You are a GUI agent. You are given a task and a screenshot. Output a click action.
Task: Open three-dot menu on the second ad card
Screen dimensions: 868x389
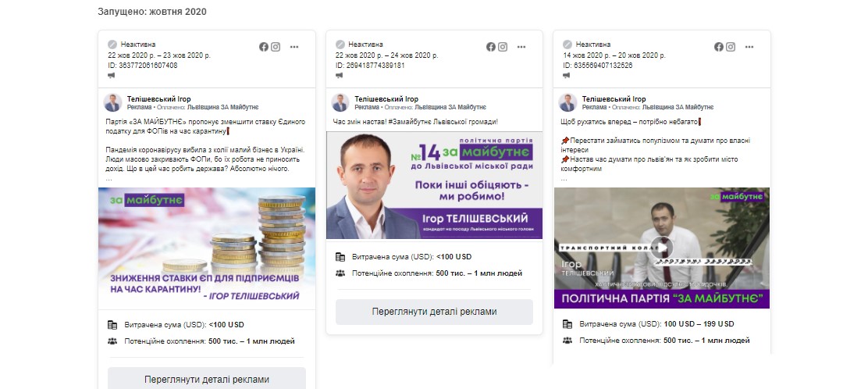click(x=521, y=47)
